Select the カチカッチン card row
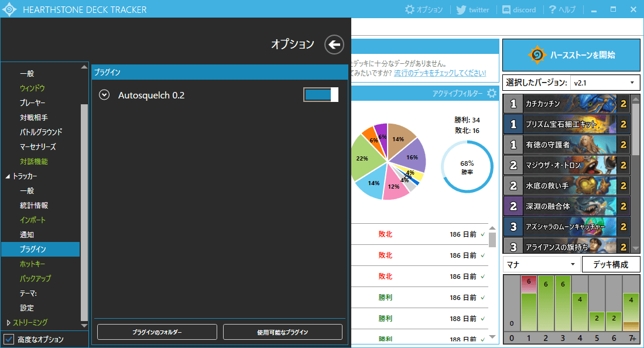Viewport: 644px width, 348px height. [567, 104]
